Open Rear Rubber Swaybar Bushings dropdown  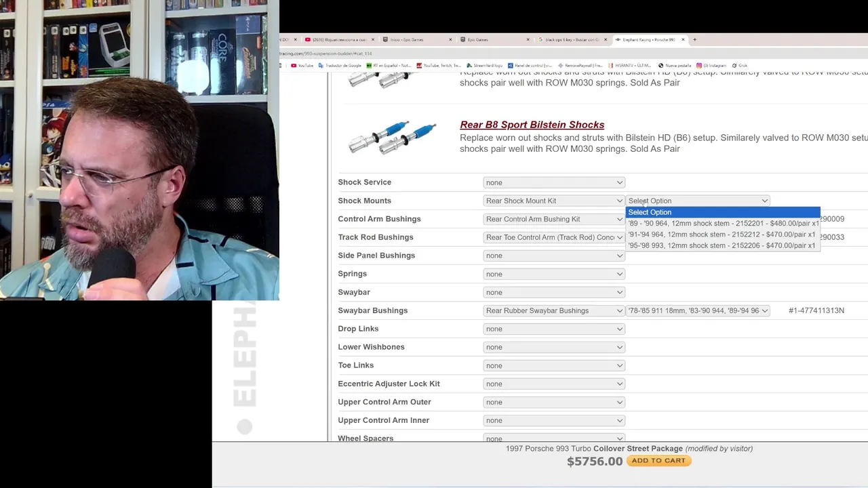pos(553,310)
